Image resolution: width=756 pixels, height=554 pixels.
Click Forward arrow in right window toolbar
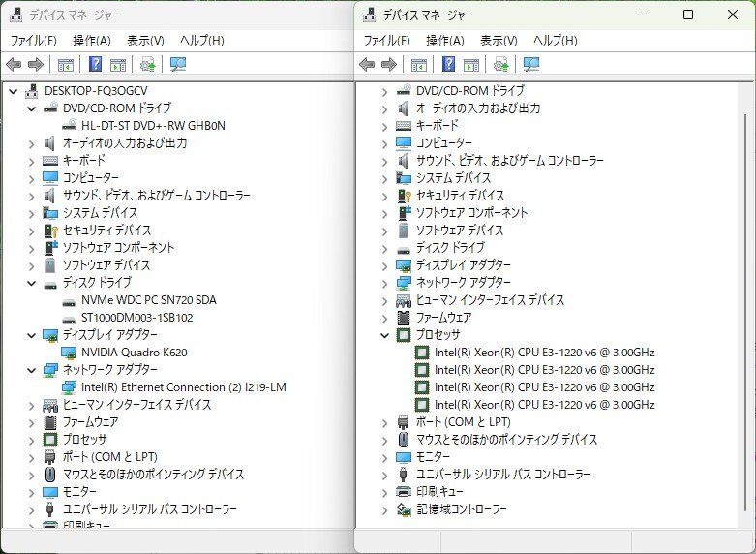[x=389, y=64]
